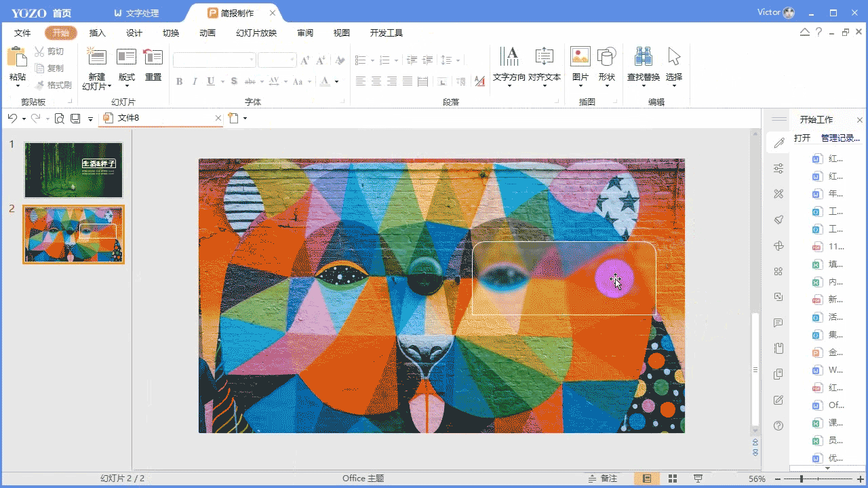Image resolution: width=868 pixels, height=488 pixels.
Task: Click the 备注 notes button
Action: (x=603, y=479)
